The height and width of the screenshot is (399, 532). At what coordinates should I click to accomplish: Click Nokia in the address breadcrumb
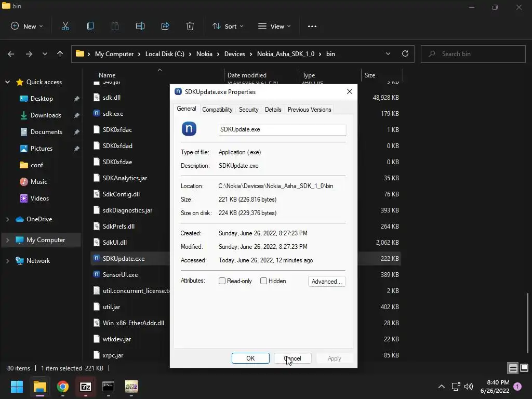pyautogui.click(x=204, y=54)
